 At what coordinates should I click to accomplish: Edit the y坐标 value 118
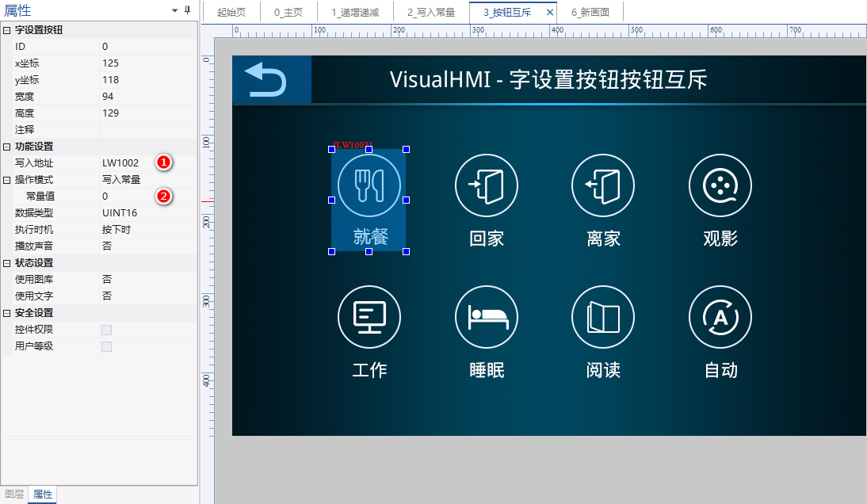pyautogui.click(x=148, y=79)
